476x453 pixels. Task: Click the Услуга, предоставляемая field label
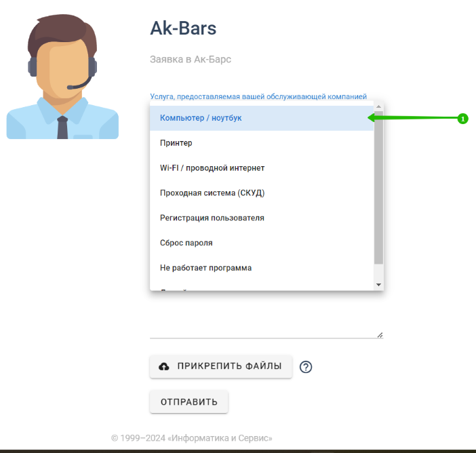tap(258, 96)
